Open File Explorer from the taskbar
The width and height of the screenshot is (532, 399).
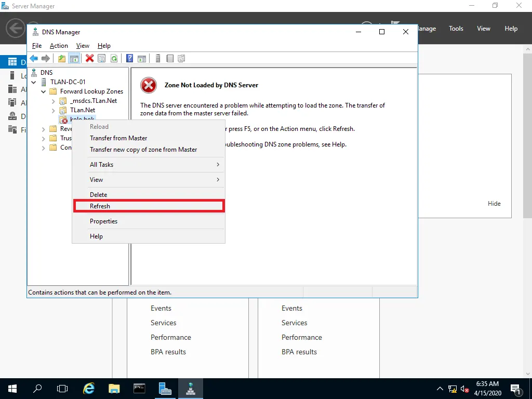(x=114, y=389)
